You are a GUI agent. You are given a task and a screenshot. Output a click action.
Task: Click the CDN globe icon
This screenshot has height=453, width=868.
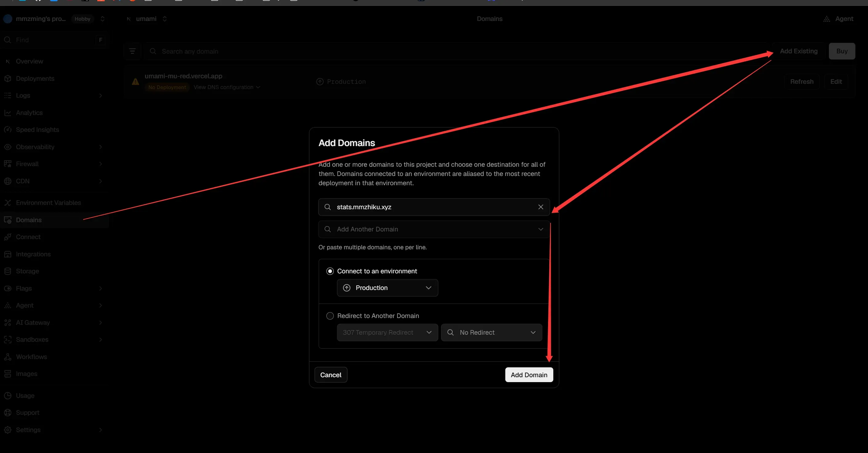point(8,181)
